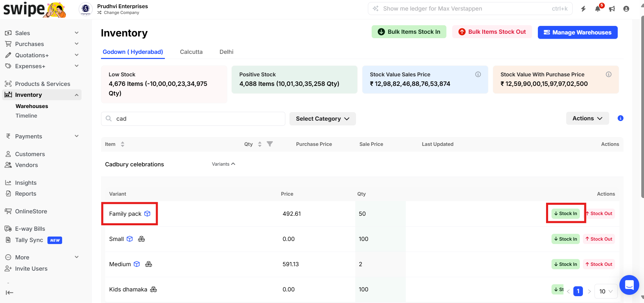Sort by Item column arrows

[x=123, y=144]
